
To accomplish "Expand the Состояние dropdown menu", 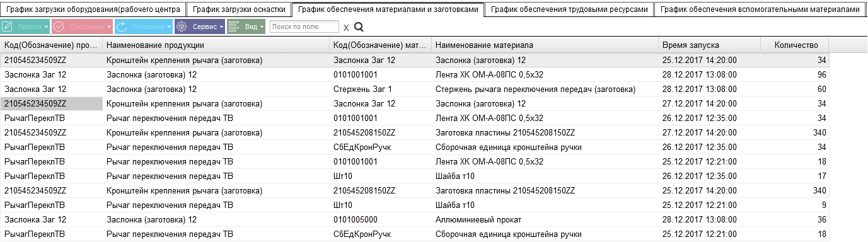I will (109, 27).
